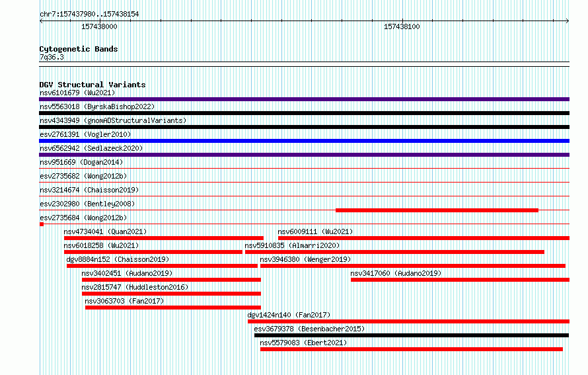
Task: Select the black bar under nsv4343949
Action: click(x=304, y=127)
